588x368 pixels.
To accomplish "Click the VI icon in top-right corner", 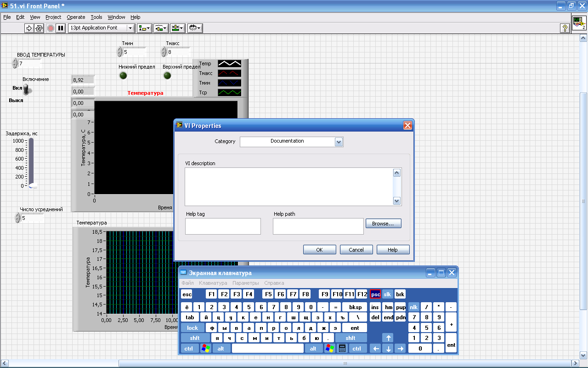I will tap(579, 23).
